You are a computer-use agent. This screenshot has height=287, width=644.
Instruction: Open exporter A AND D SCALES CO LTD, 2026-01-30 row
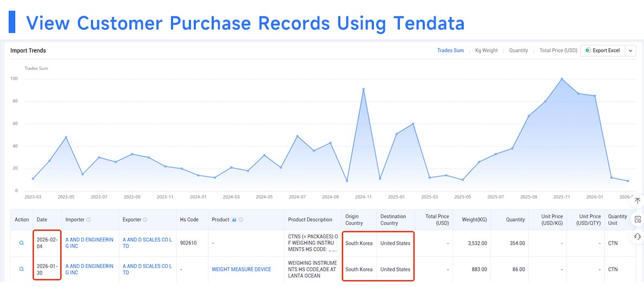[147, 269]
